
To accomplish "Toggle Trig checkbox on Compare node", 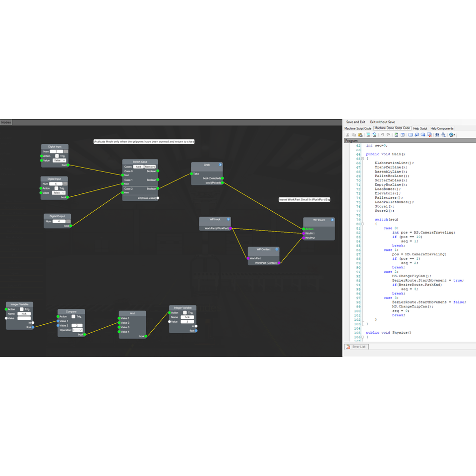I will pyautogui.click(x=73, y=316).
